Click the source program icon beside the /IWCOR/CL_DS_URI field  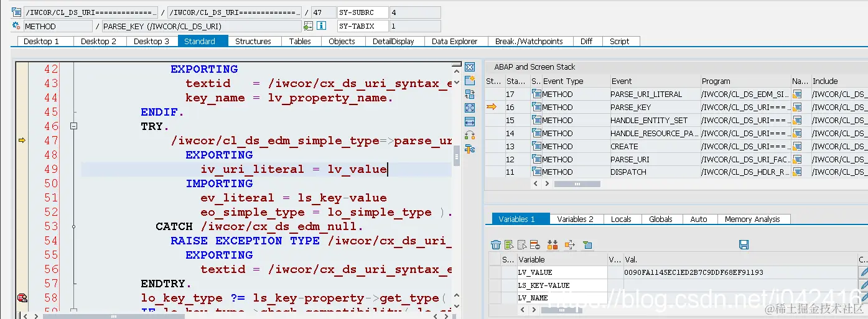coord(16,12)
